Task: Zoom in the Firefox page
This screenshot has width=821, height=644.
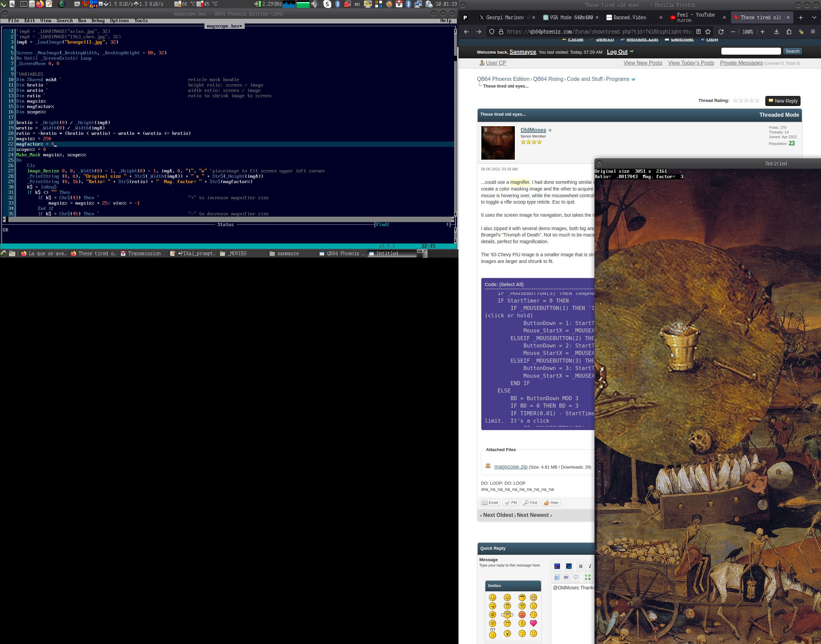Action: 762,32
